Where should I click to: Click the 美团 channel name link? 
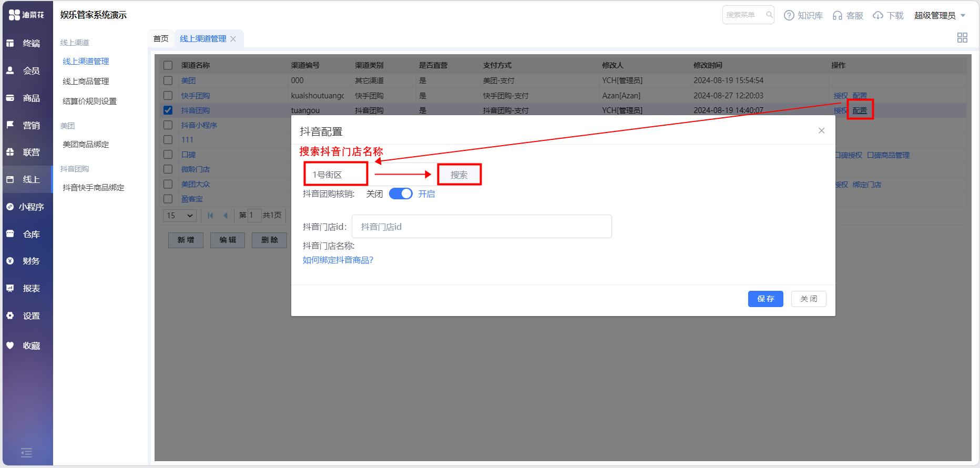click(188, 80)
